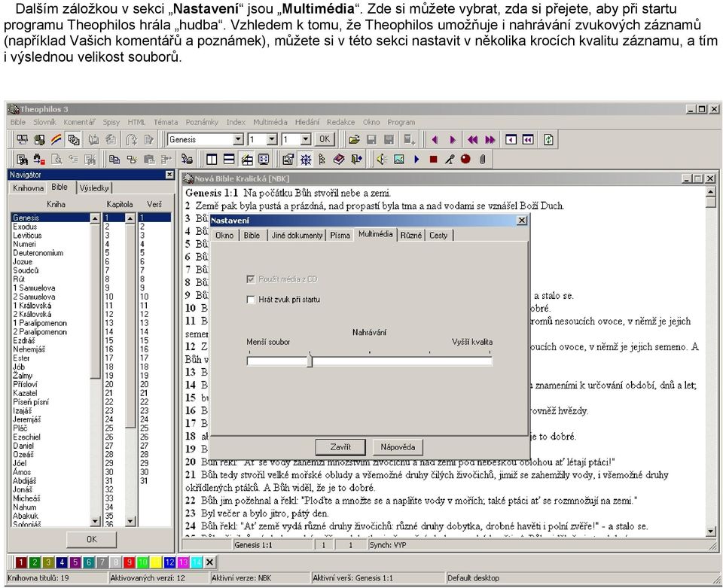Screen dimensions: 723x588
Task: Click the speaker sound icon
Action: tap(381, 159)
